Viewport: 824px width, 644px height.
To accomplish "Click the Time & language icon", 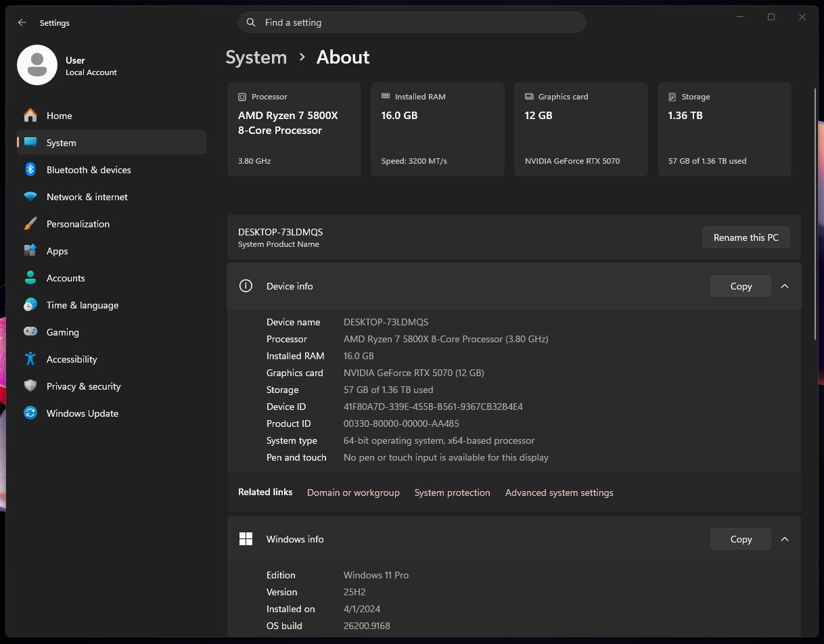I will (30, 305).
